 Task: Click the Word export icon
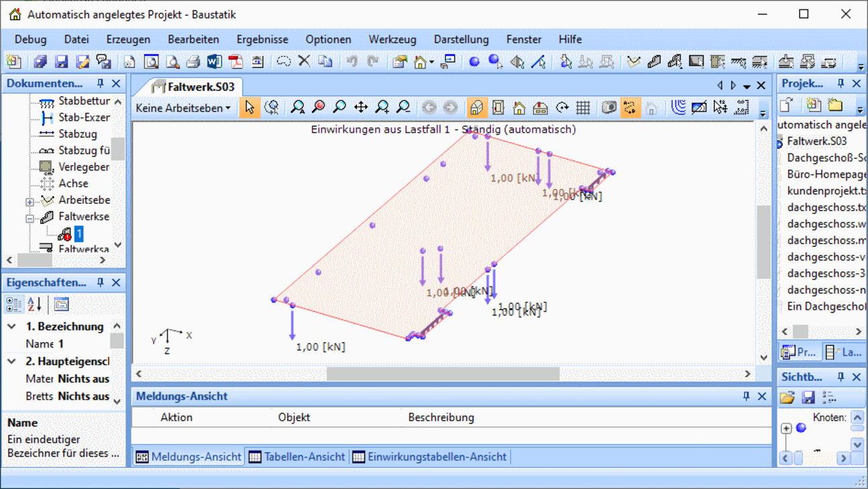click(214, 62)
